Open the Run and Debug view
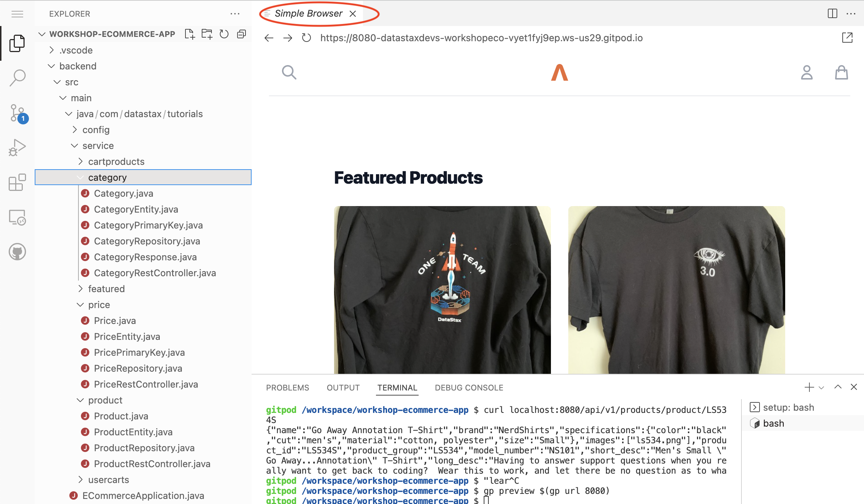The width and height of the screenshot is (864, 504). point(17,148)
